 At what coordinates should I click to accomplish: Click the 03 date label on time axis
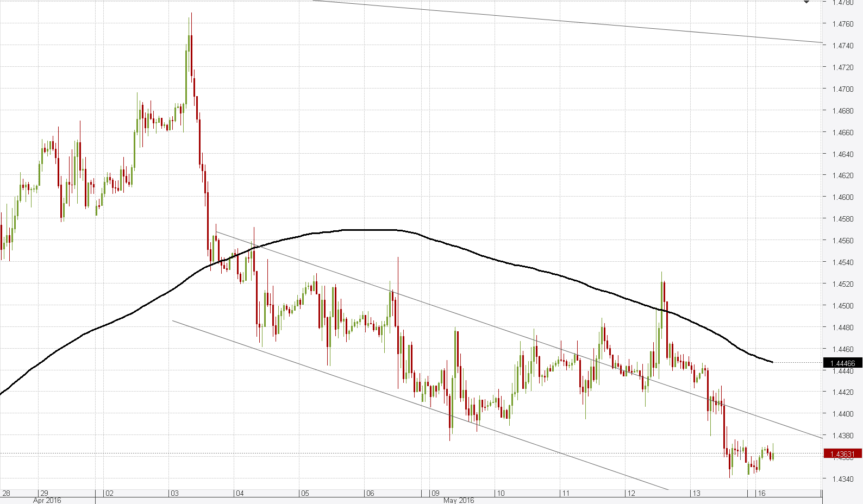(174, 494)
